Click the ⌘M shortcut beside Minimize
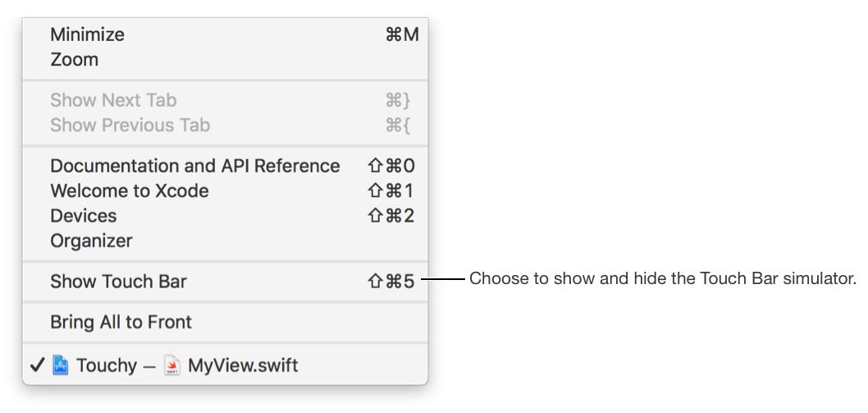 coord(402,34)
